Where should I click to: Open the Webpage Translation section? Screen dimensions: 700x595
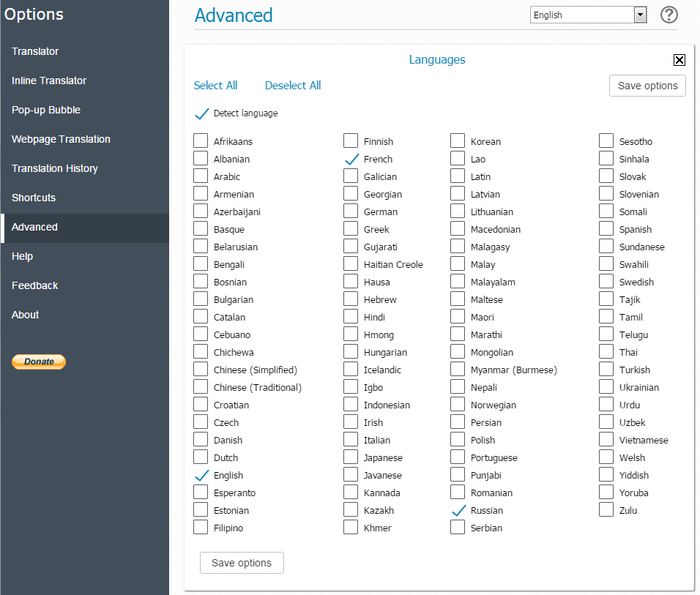pos(61,139)
